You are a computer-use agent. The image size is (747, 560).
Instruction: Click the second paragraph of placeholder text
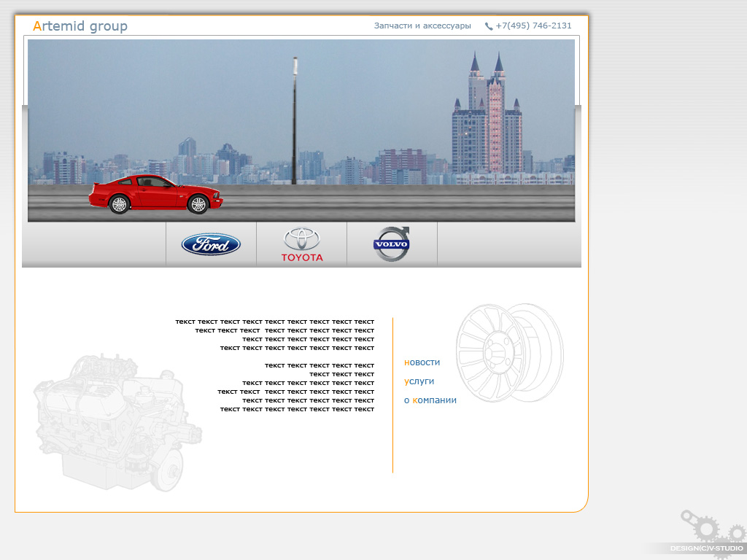point(299,387)
